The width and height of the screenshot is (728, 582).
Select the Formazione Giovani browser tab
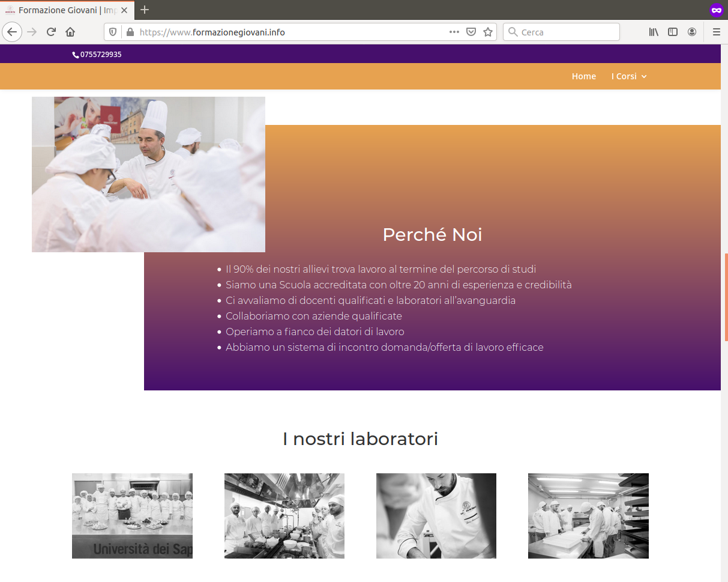point(67,10)
